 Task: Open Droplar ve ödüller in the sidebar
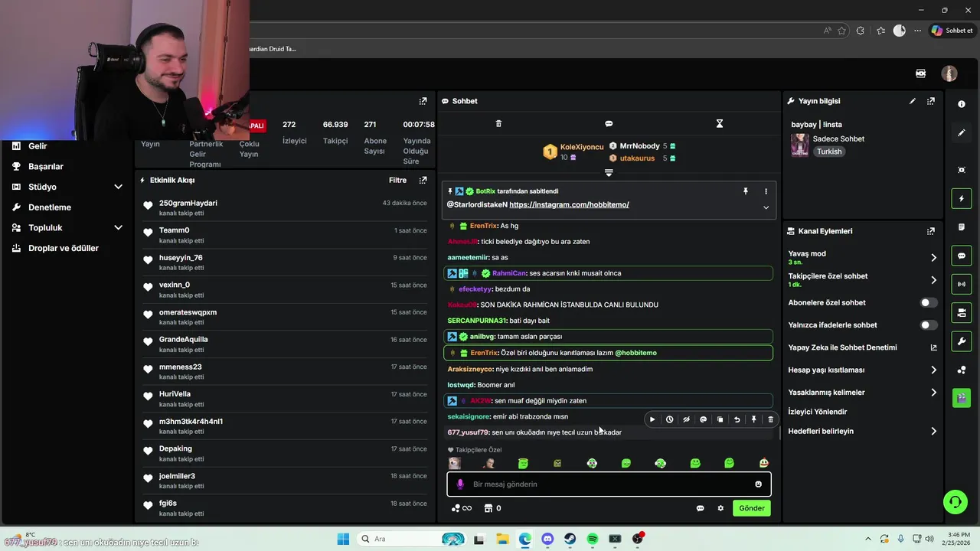[x=64, y=249]
